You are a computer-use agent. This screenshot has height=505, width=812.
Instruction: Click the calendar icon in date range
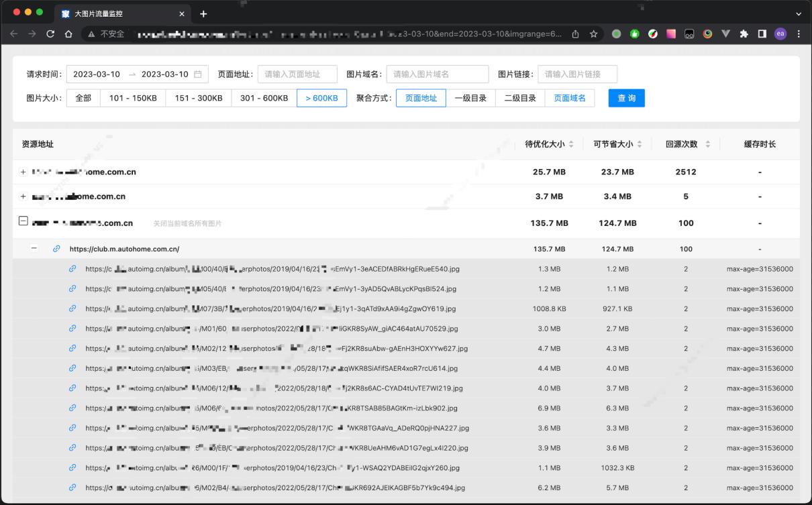(x=197, y=74)
